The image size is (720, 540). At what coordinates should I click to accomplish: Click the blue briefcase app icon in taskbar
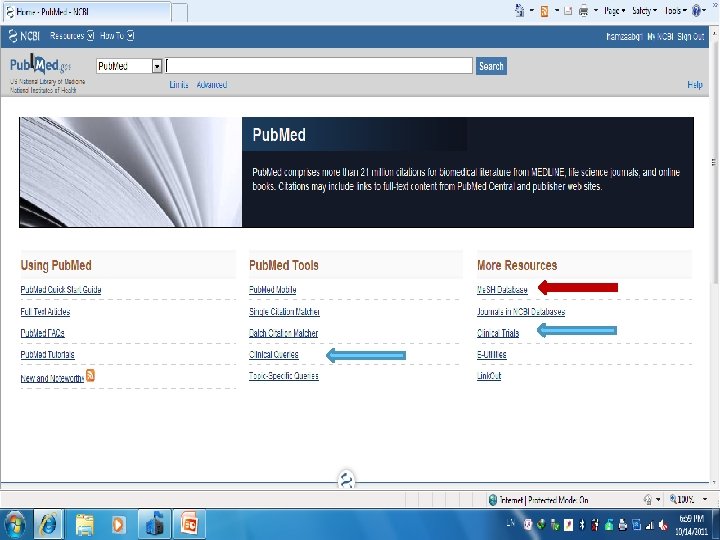pyautogui.click(x=154, y=524)
